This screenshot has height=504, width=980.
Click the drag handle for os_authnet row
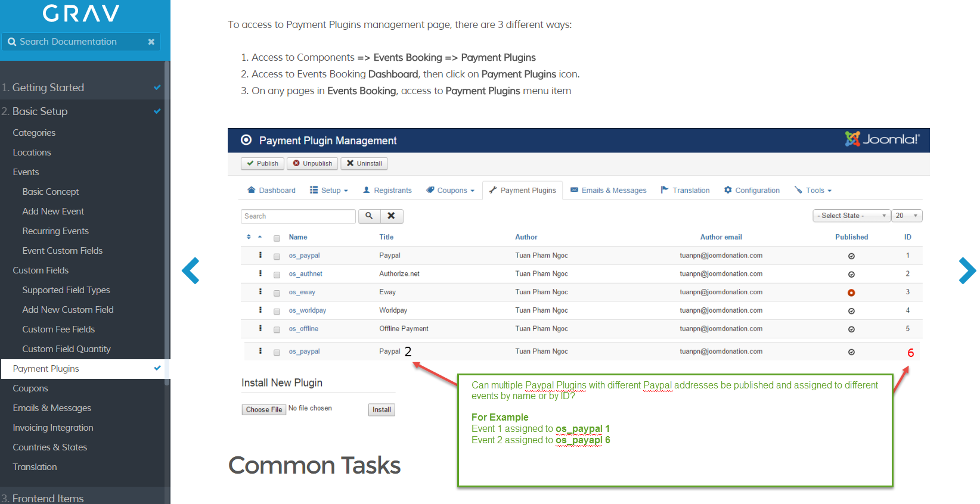pos(260,273)
